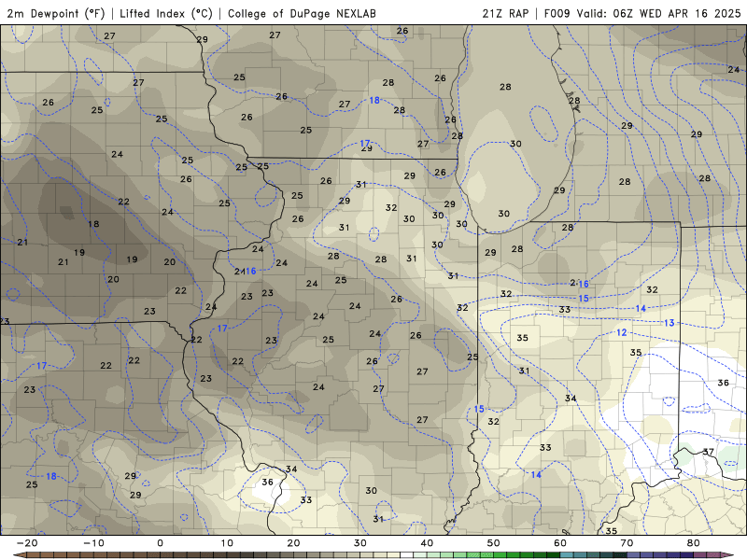Select the 80 colorbar scale label
The height and width of the screenshot is (560, 747).
pyautogui.click(x=694, y=543)
